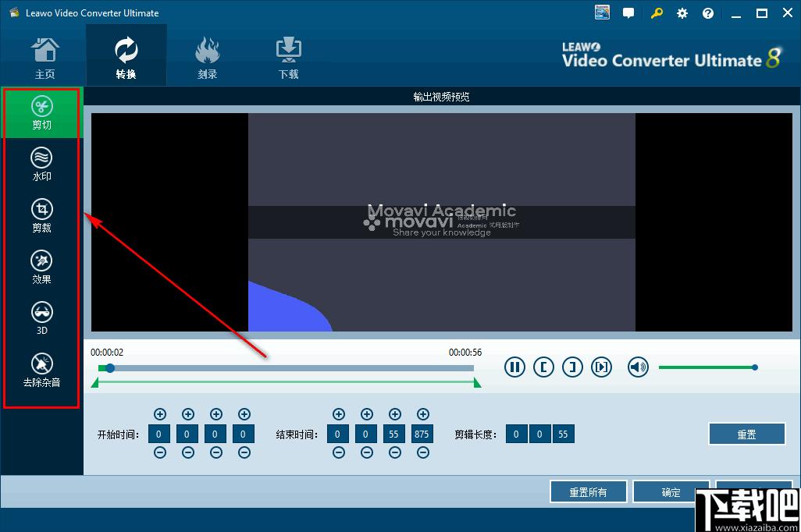
Task: Open the 3D settings tool
Action: pyautogui.click(x=42, y=318)
